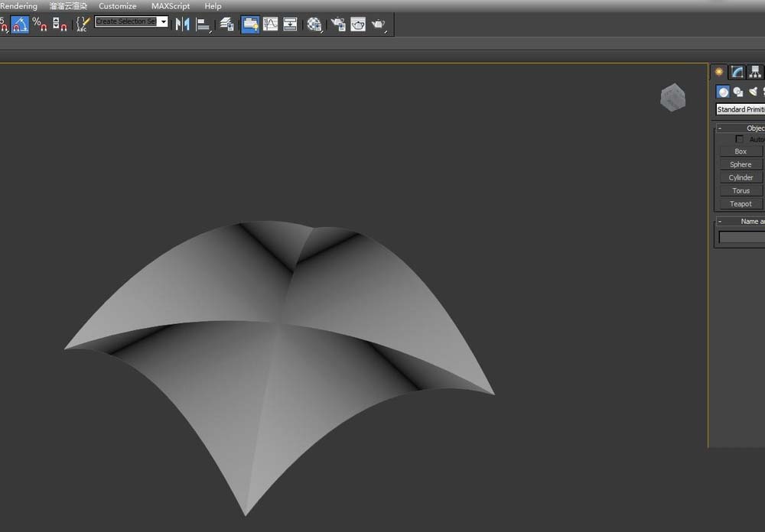765x532 pixels.
Task: Open the Schematic View
Action: pyautogui.click(x=291, y=24)
